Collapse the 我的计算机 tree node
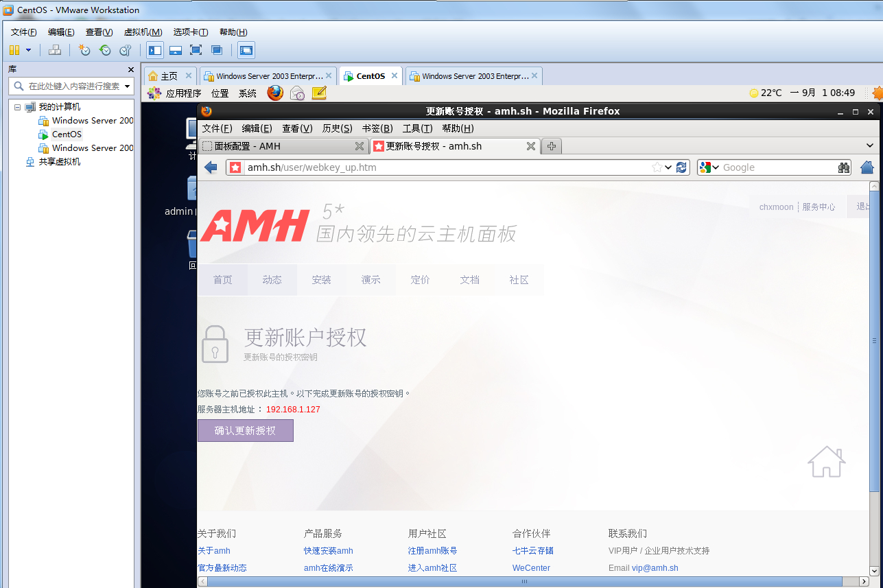Image resolution: width=883 pixels, height=588 pixels. pos(17,107)
